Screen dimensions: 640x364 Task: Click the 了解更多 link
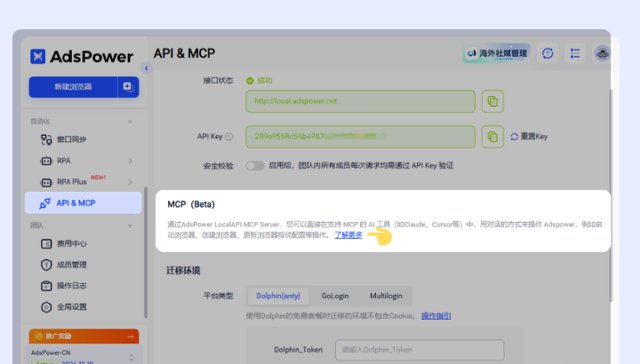click(348, 234)
